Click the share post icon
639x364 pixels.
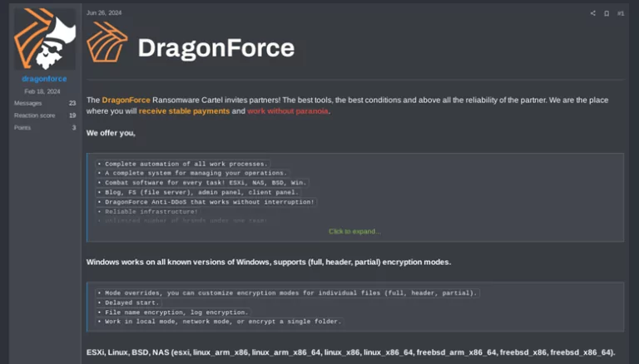(x=593, y=13)
